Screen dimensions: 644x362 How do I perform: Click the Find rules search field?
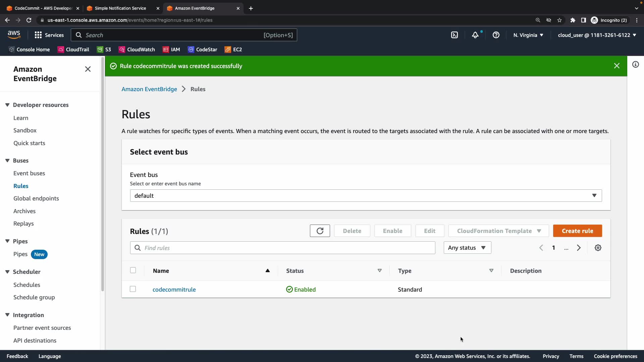282,248
